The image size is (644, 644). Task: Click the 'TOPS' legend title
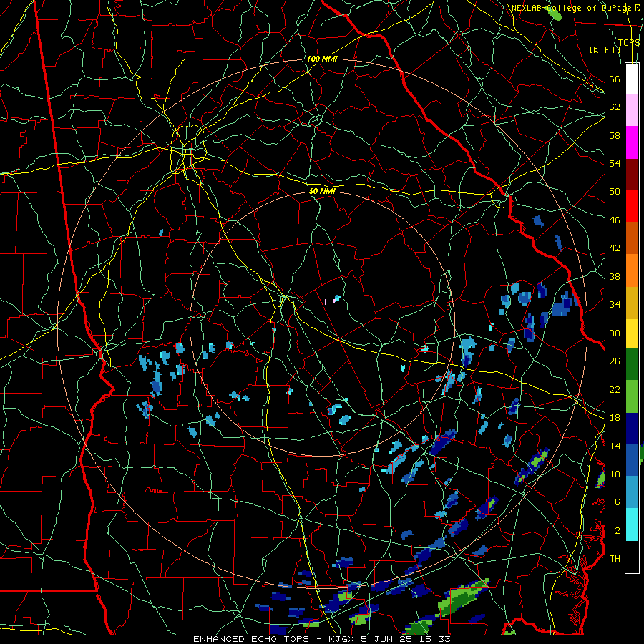click(x=629, y=42)
